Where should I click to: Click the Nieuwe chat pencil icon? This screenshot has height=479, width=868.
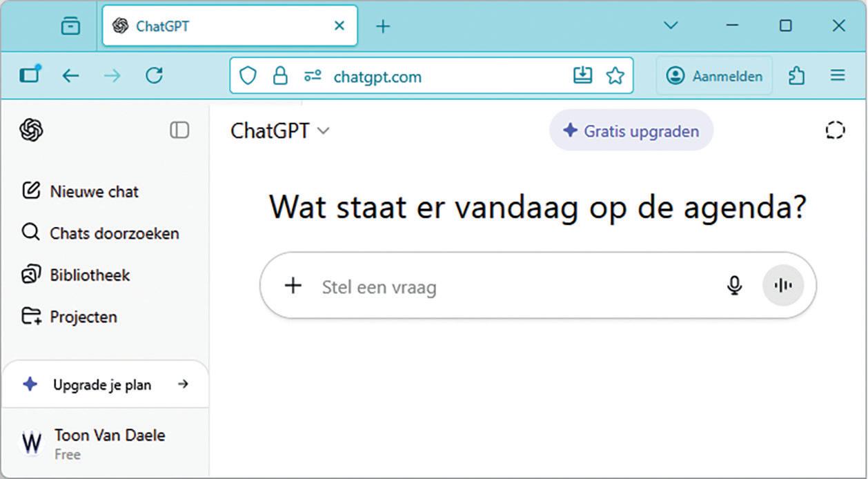click(31, 190)
